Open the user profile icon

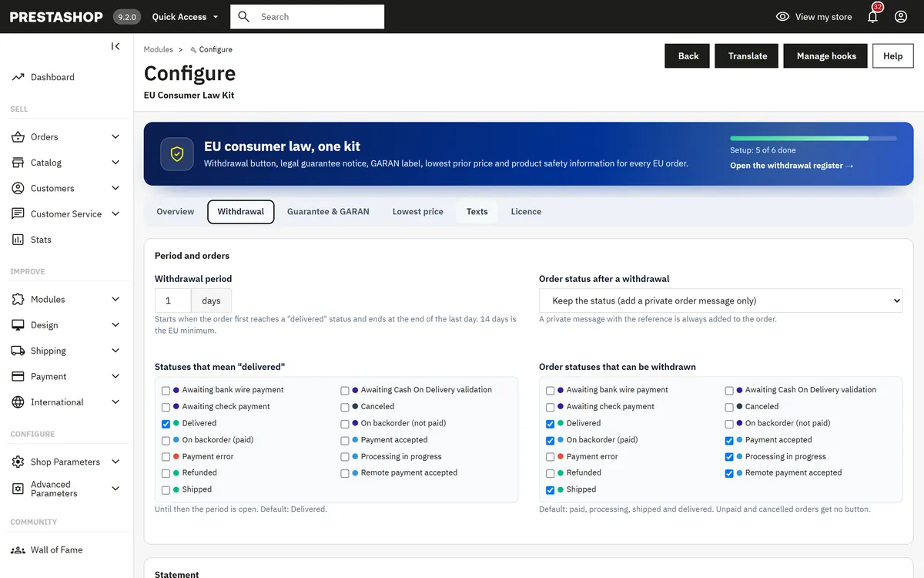901,16
